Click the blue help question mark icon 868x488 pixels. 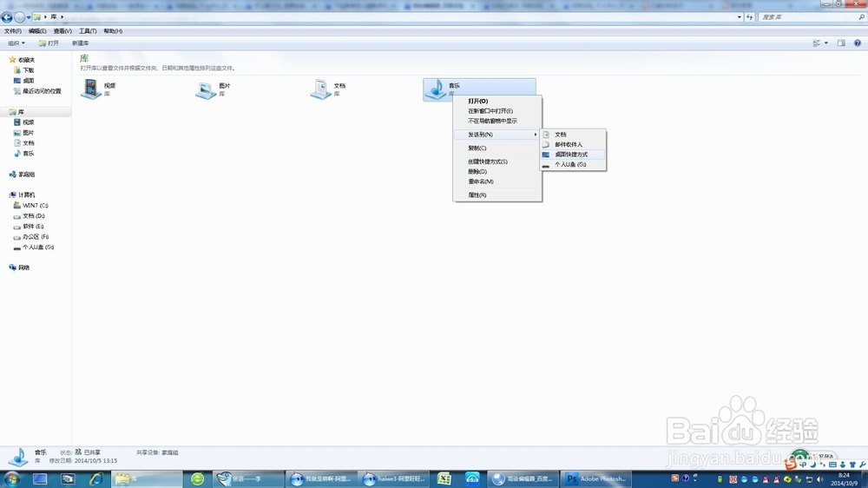click(x=858, y=43)
